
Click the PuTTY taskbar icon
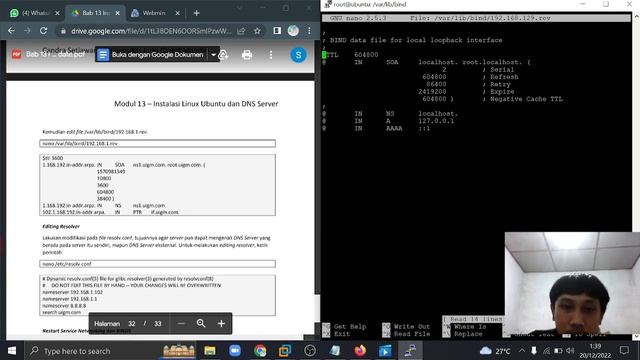tap(410, 351)
